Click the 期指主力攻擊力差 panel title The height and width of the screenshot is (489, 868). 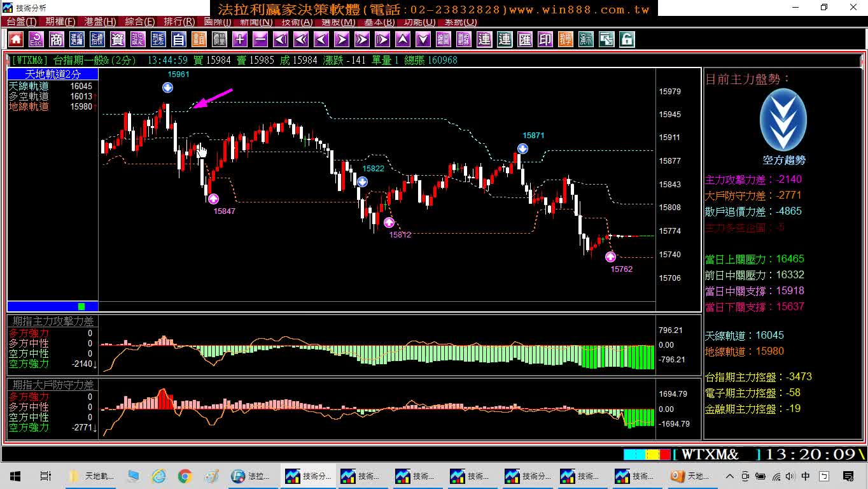[x=53, y=322]
